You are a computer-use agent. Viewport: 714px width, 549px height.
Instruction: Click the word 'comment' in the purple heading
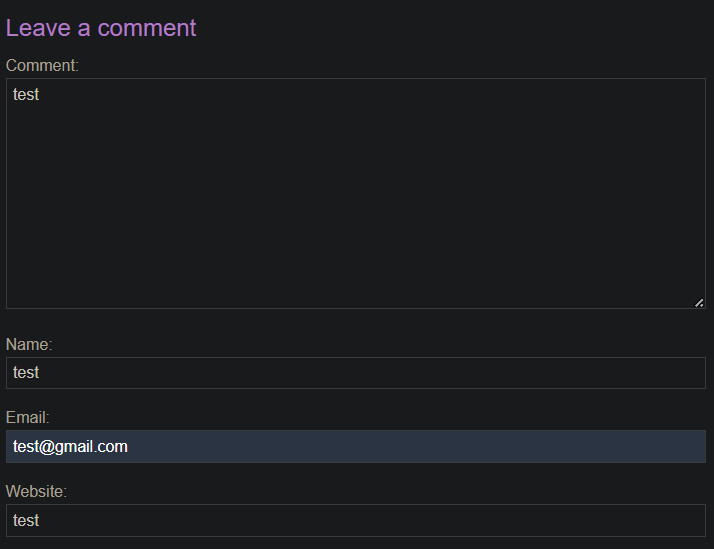[147, 29]
